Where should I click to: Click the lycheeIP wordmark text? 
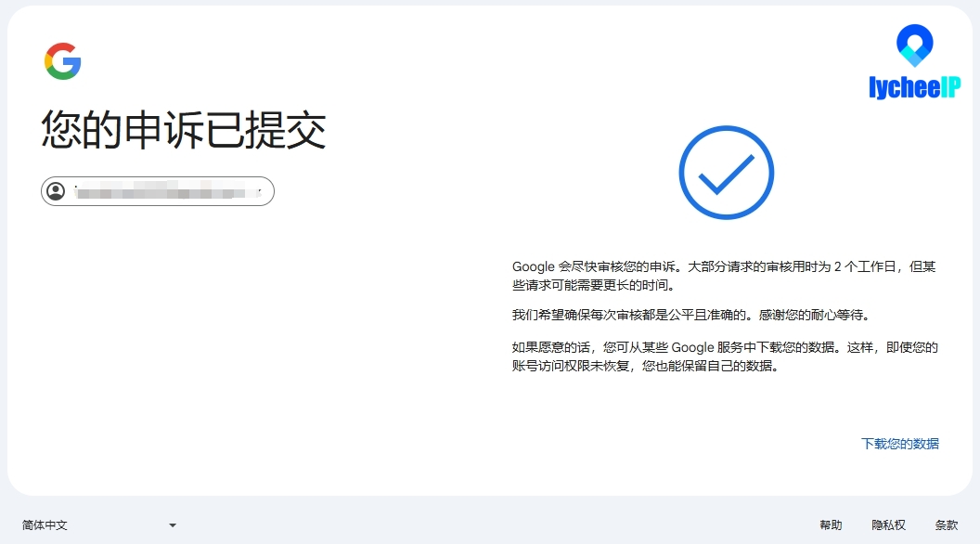tap(914, 87)
